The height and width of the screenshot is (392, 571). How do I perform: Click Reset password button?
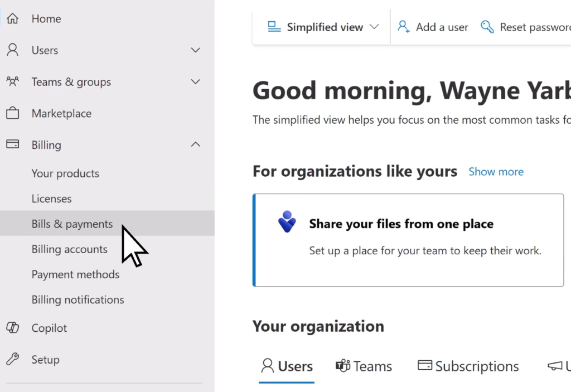click(525, 27)
